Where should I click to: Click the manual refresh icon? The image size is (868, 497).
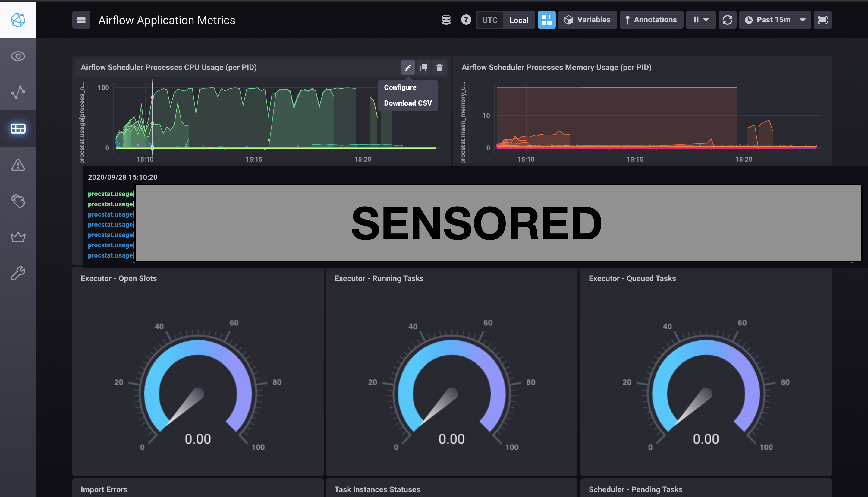(728, 20)
